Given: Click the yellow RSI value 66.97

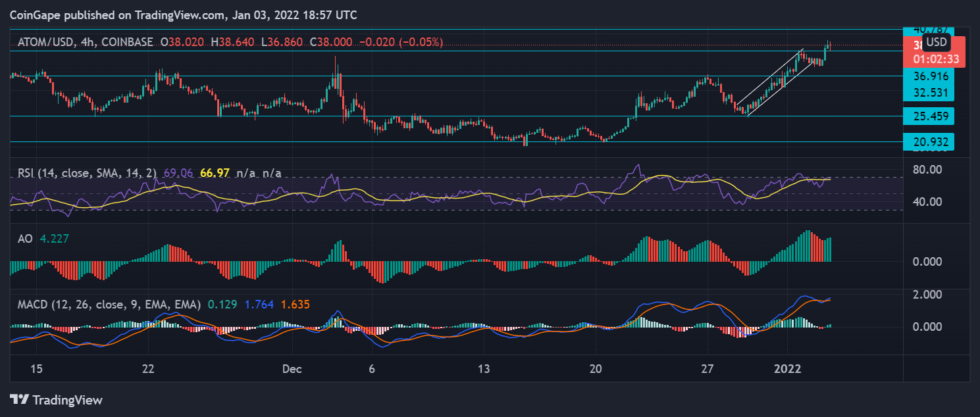Looking at the screenshot, I should (217, 173).
